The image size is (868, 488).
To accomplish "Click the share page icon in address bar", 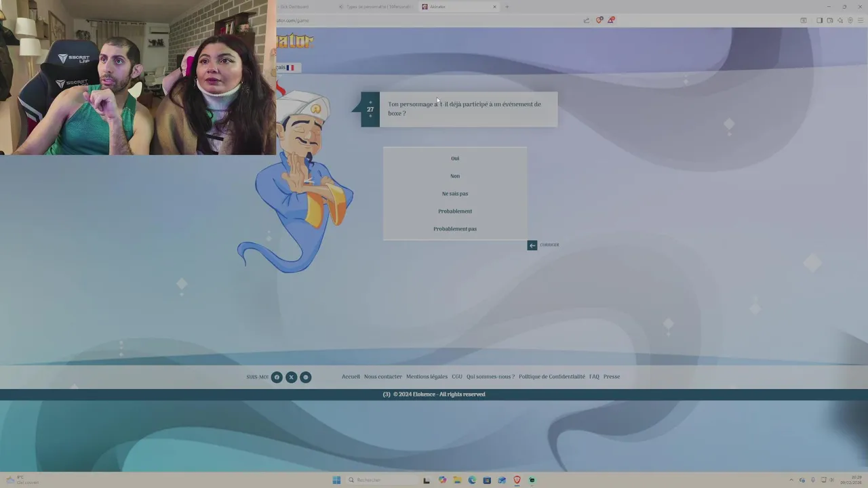I will tap(587, 20).
